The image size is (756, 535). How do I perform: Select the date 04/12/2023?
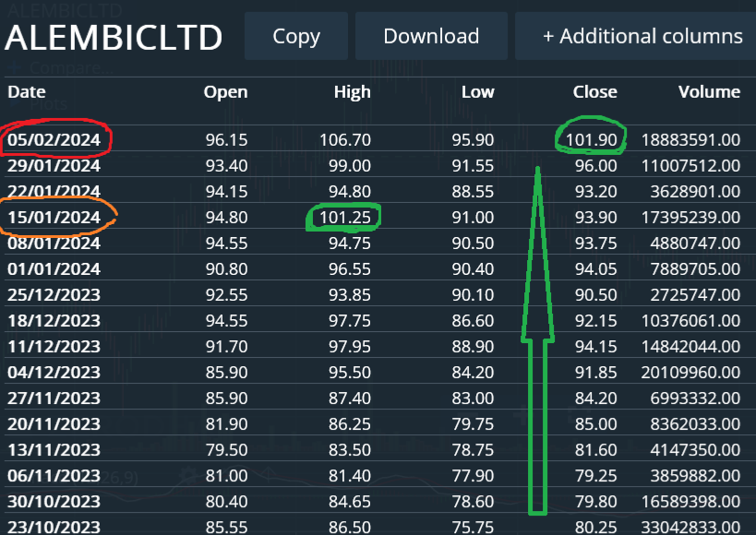(x=54, y=373)
